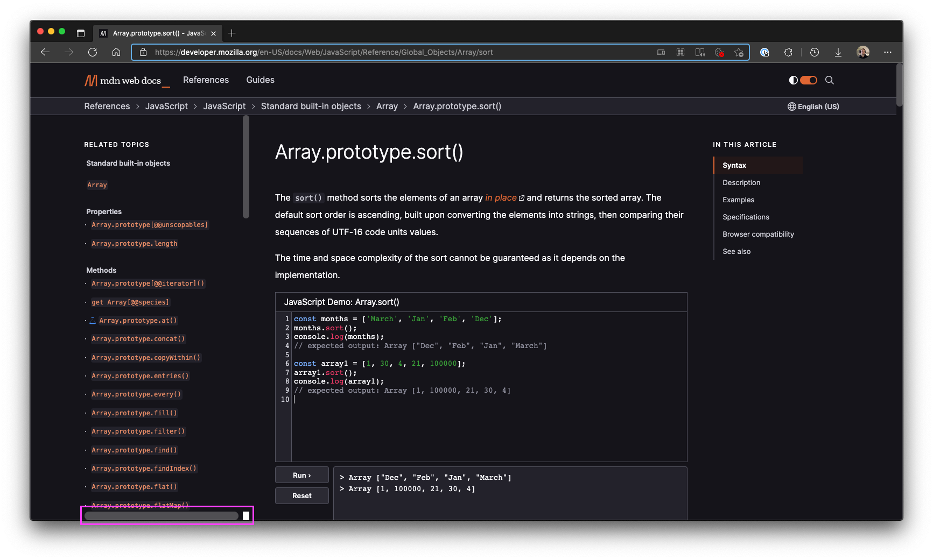933x560 pixels.
Task: Open Array.prototype.flat() sidebar link
Action: (134, 487)
